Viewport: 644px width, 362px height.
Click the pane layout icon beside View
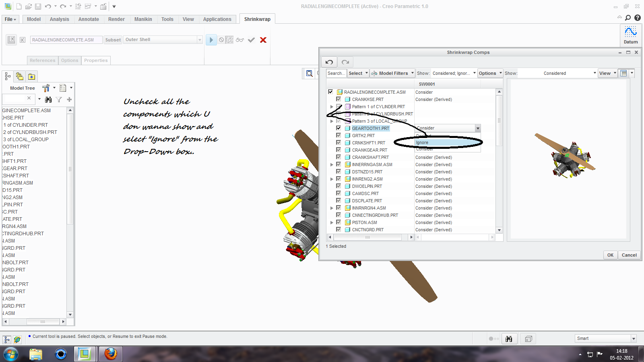(x=623, y=73)
